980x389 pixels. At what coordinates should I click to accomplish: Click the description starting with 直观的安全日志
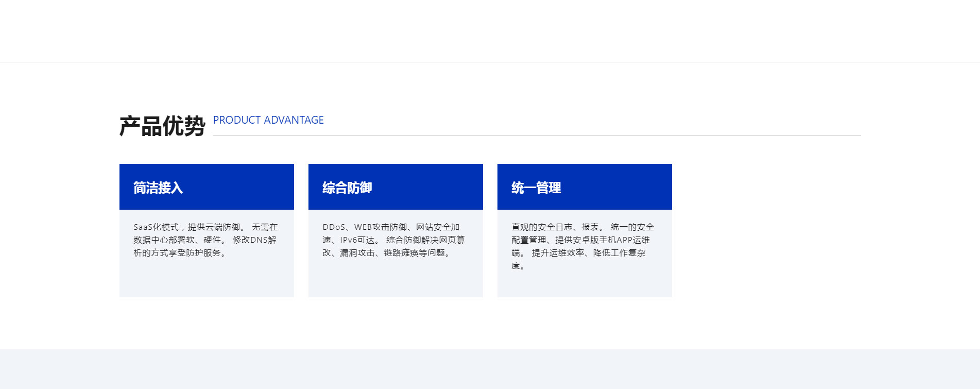(583, 246)
